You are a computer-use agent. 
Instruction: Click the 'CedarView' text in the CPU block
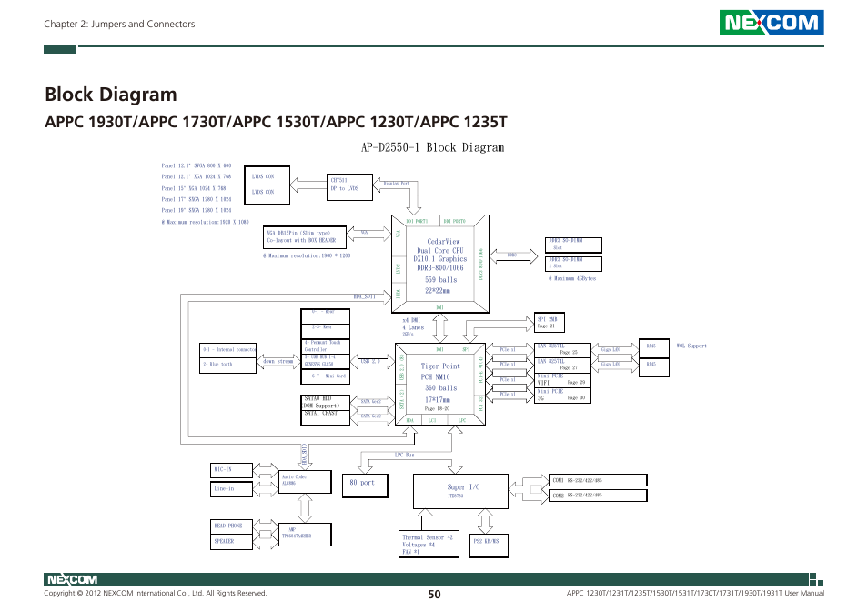click(x=443, y=242)
